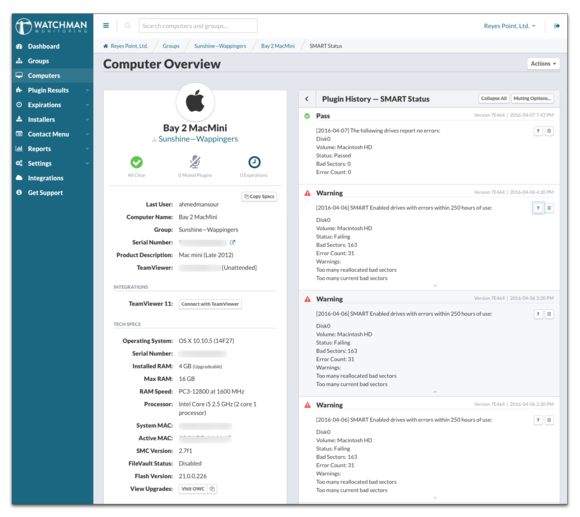Open the Actions dropdown

(x=543, y=64)
